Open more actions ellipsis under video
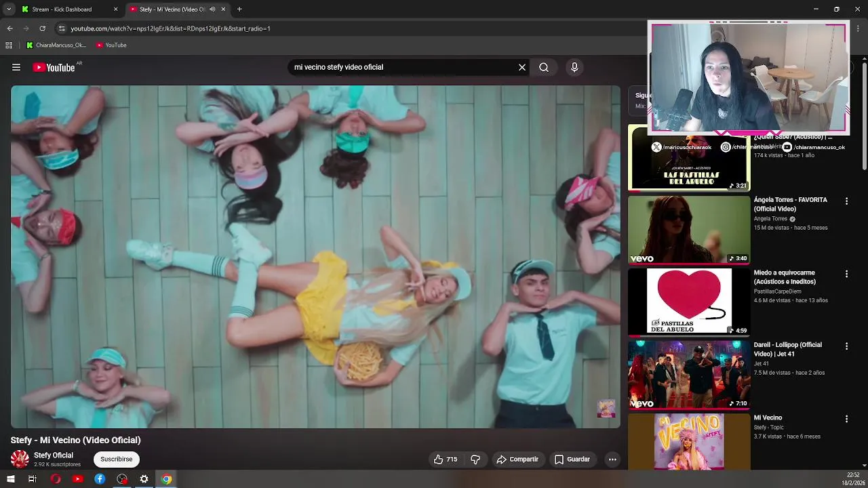 click(612, 460)
